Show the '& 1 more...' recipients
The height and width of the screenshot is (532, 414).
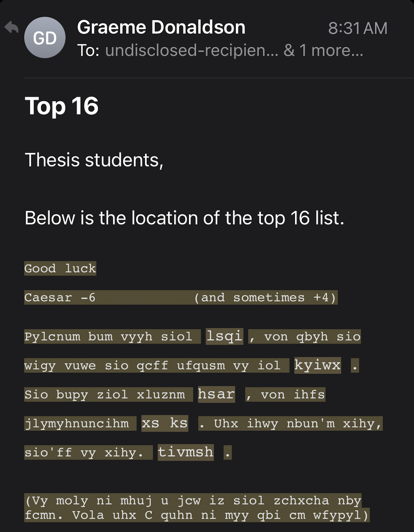pyautogui.click(x=323, y=51)
